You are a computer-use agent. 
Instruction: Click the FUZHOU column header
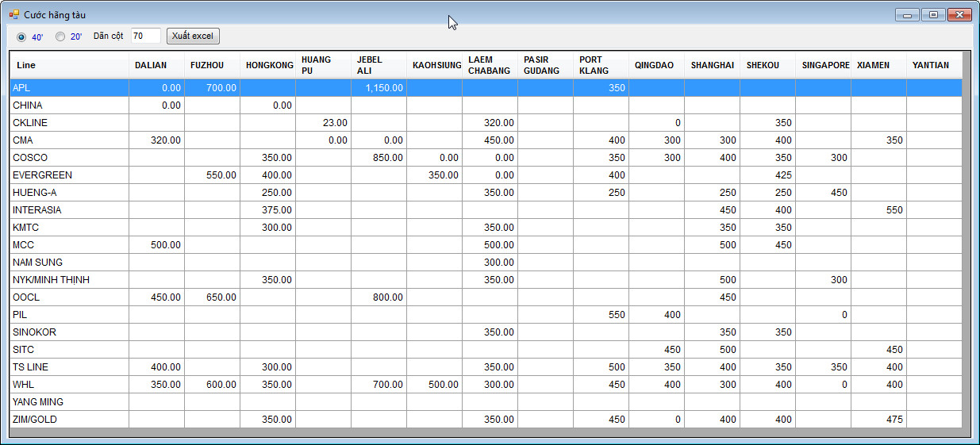click(x=212, y=65)
